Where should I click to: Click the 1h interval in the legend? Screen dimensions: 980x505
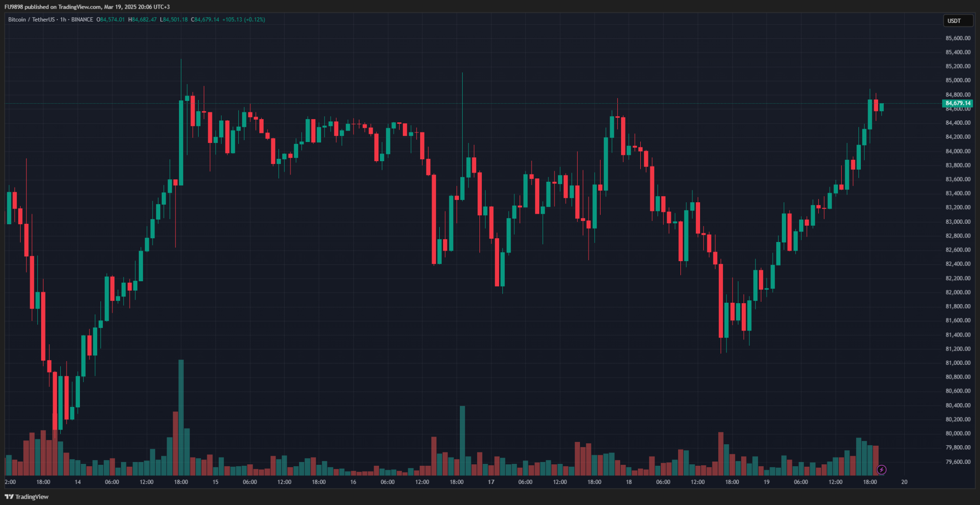click(63, 20)
